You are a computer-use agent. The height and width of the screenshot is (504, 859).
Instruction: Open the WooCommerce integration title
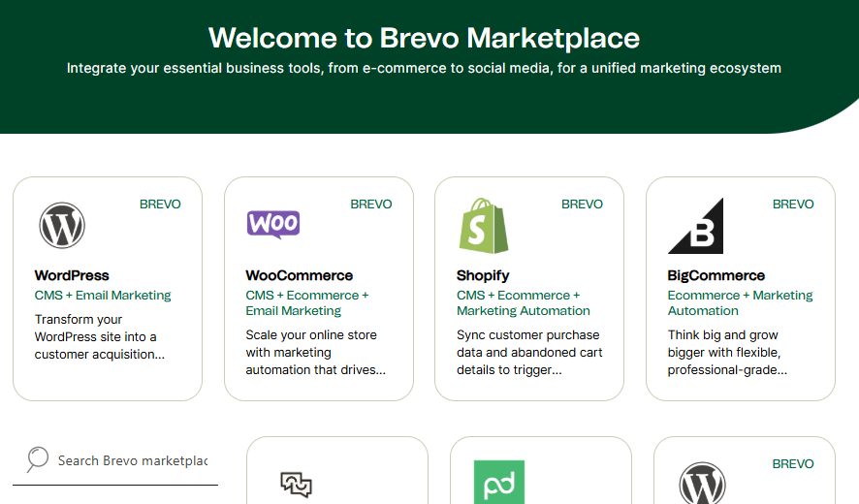(x=300, y=275)
